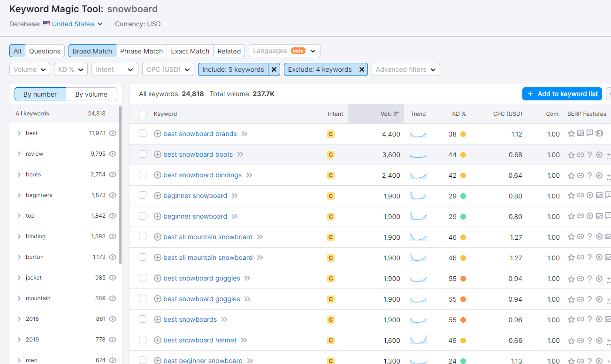Click the Add to keyword list button

coord(562,93)
